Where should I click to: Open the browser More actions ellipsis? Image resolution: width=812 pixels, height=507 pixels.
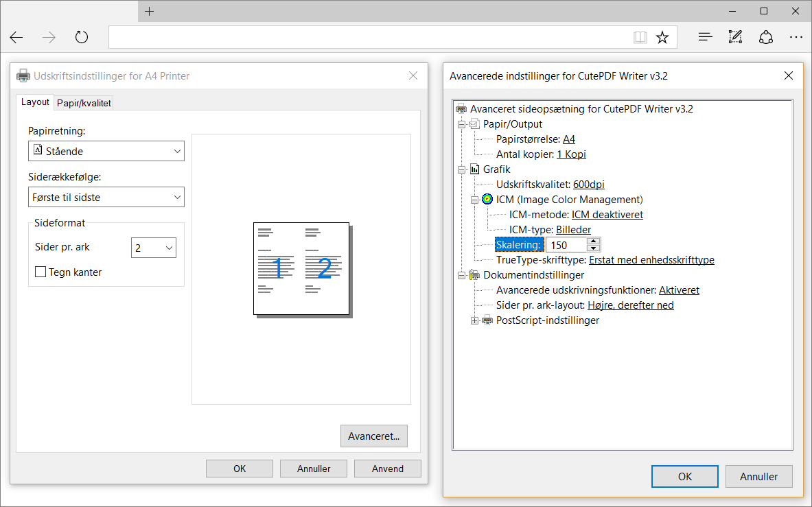point(796,37)
